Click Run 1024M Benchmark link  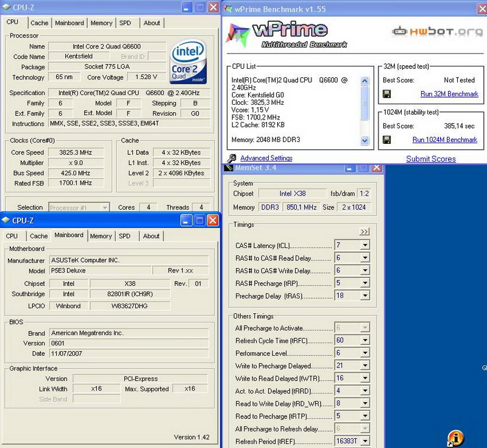pyautogui.click(x=445, y=140)
